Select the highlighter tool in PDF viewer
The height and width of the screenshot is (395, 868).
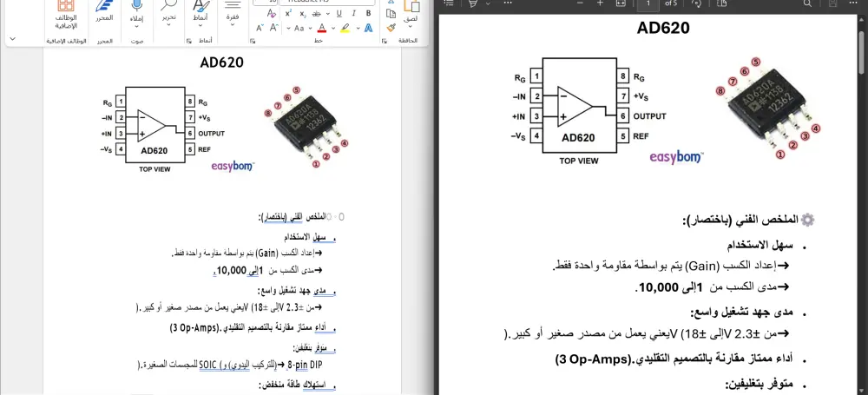(473, 3)
